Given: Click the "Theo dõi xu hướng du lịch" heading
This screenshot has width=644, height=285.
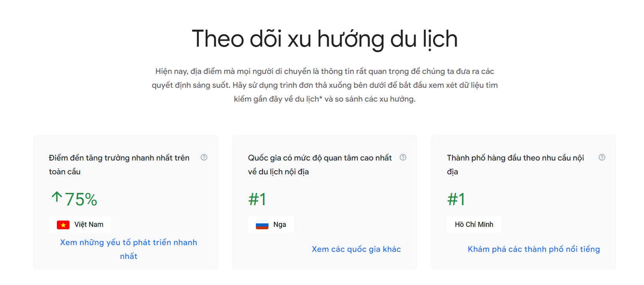Looking at the screenshot, I should click(x=325, y=39).
